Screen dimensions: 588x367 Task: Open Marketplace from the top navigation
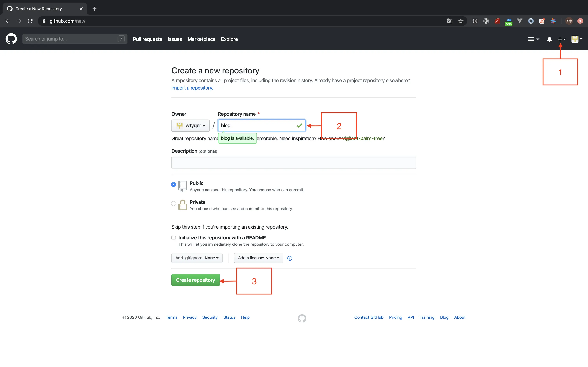click(201, 39)
